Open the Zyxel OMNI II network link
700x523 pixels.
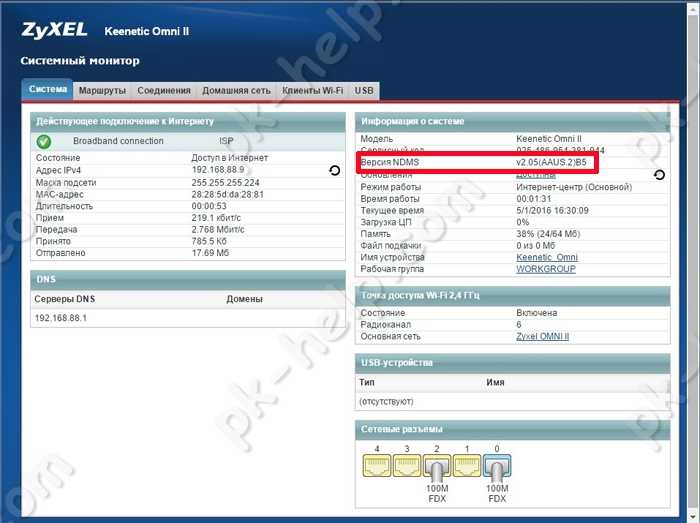pos(542,336)
